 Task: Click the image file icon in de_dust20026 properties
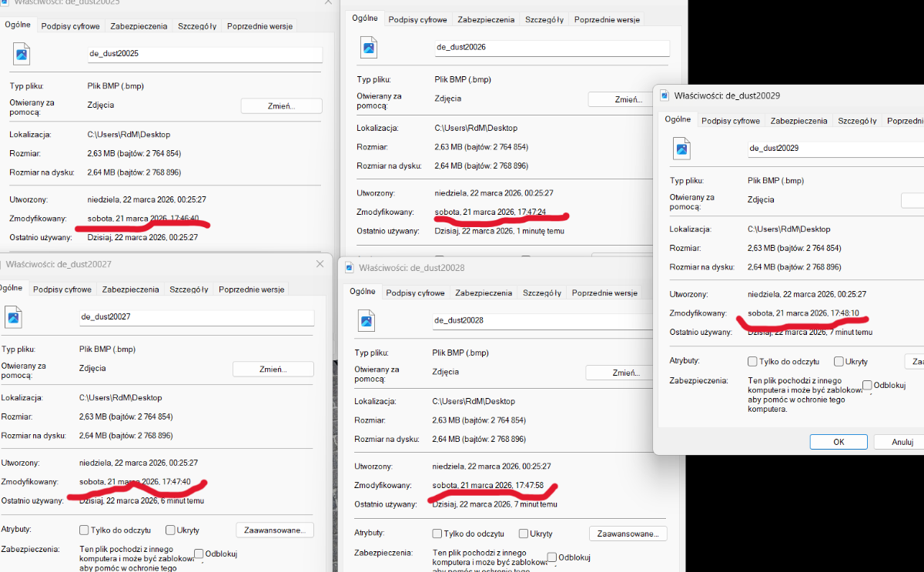tap(369, 48)
